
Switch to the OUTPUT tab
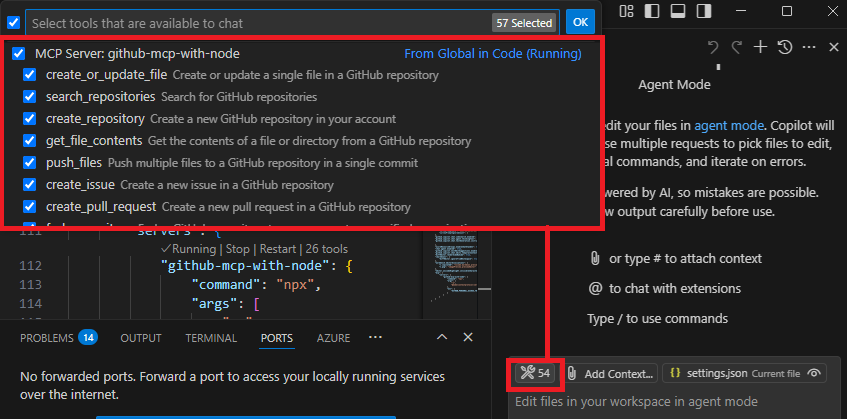pos(141,338)
